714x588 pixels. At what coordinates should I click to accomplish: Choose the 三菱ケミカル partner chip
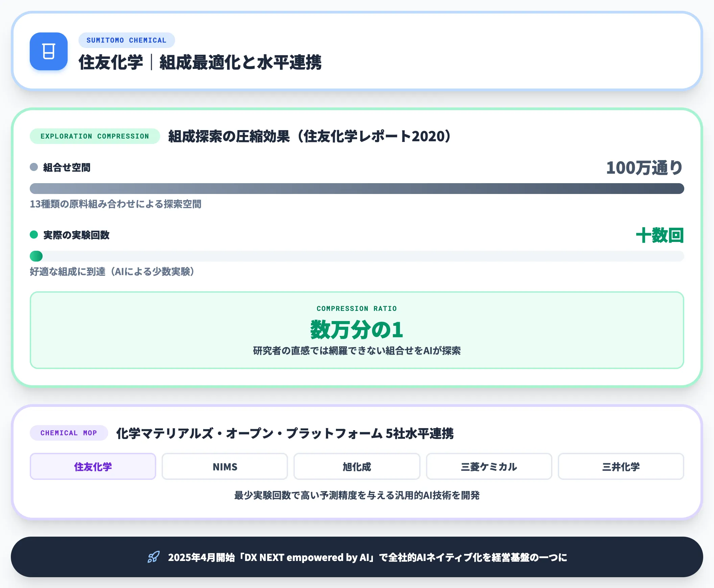[x=489, y=466]
